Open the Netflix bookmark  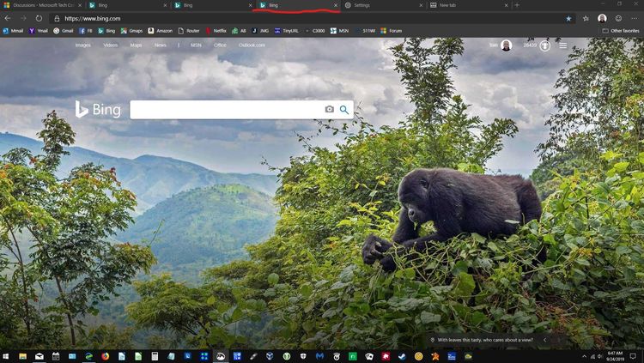pyautogui.click(x=216, y=31)
